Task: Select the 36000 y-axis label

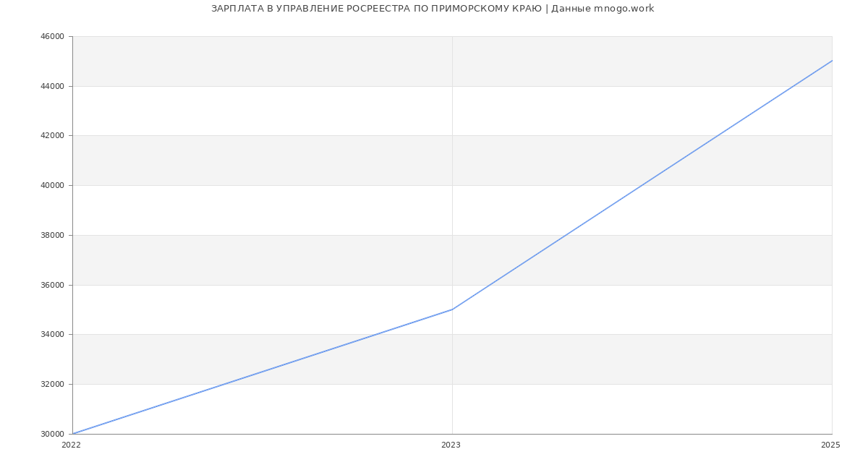Action: click(x=52, y=285)
